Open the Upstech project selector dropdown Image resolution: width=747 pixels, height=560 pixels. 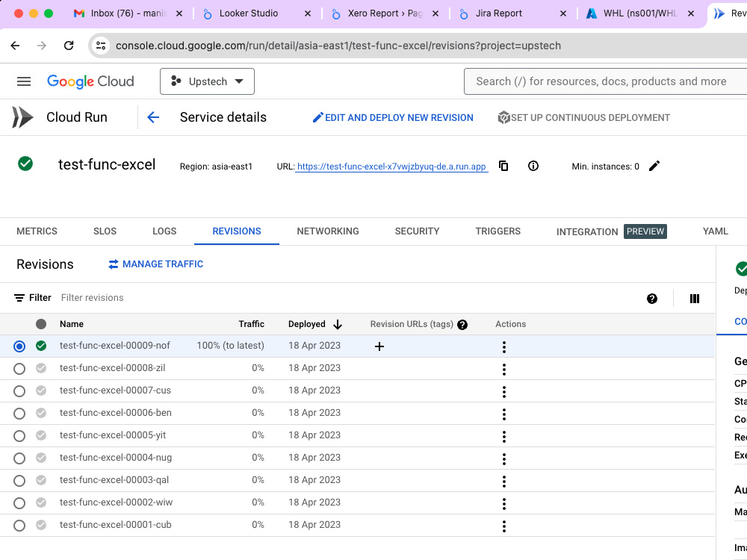[207, 81]
